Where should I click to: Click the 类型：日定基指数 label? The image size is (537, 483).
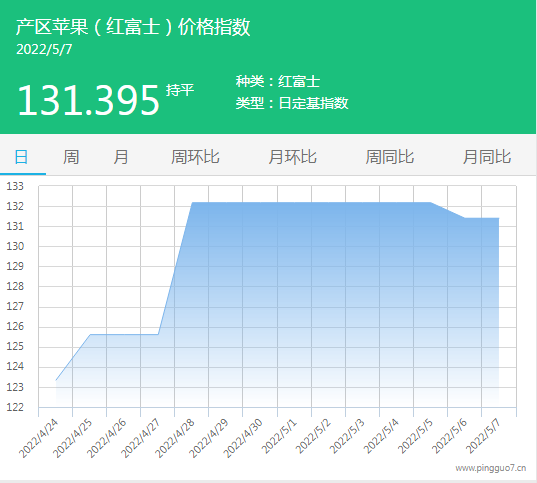pyautogui.click(x=292, y=103)
